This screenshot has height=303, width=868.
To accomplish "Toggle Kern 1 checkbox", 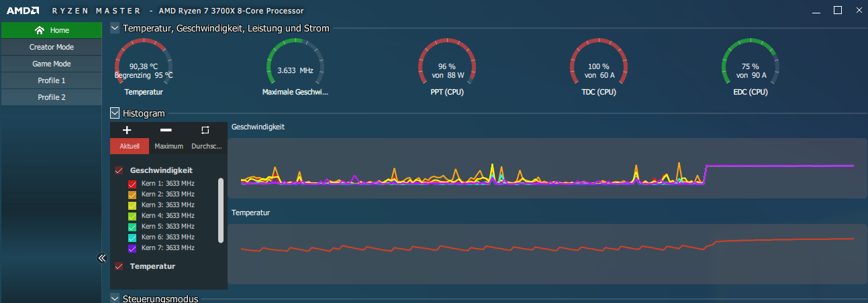I will click(132, 184).
